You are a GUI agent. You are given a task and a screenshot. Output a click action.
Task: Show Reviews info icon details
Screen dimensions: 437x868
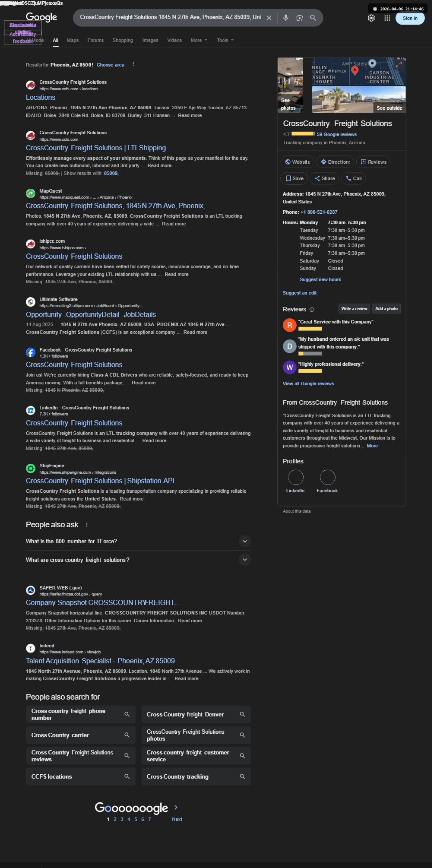coord(312,310)
